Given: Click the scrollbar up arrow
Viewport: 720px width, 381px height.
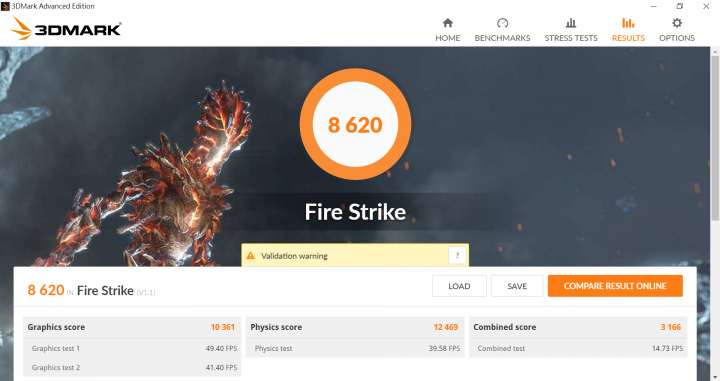Looking at the screenshot, I should pos(715,51).
